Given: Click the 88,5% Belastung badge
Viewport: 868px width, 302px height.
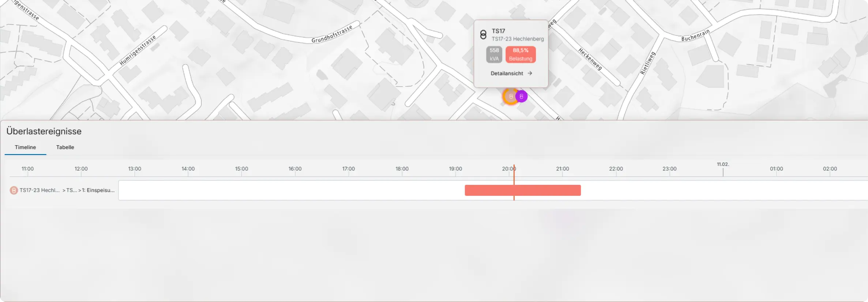Looking at the screenshot, I should [x=521, y=55].
